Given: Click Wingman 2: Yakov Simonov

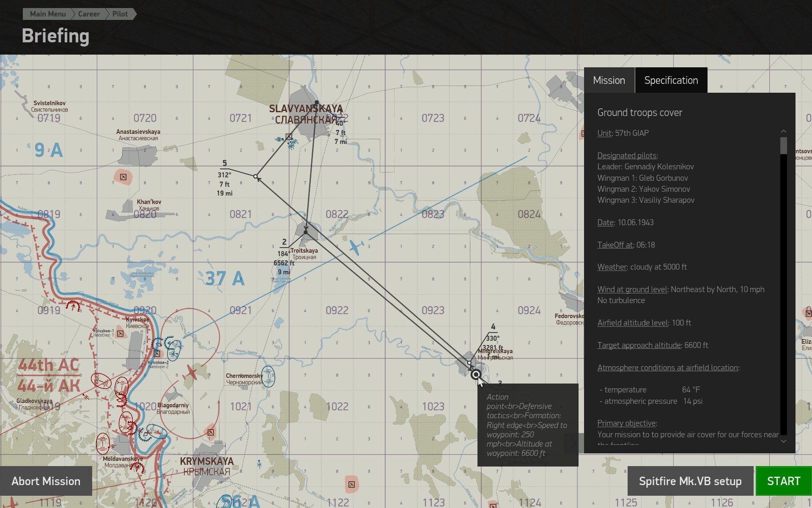Looking at the screenshot, I should (644, 189).
